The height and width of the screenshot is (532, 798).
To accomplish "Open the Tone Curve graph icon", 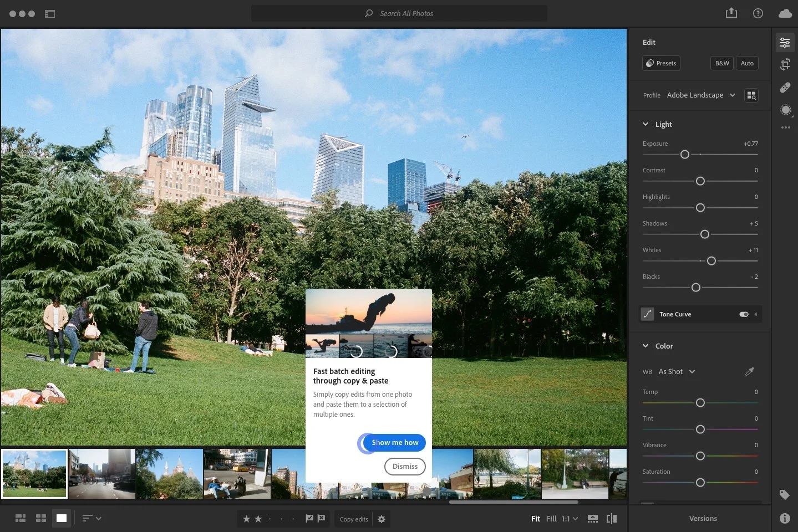I will pos(647,314).
